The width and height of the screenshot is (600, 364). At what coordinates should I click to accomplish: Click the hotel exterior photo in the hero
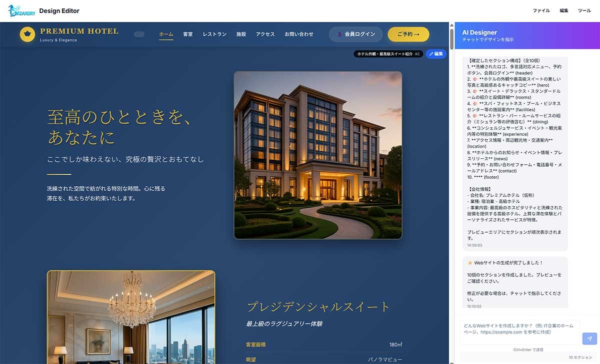[318, 155]
